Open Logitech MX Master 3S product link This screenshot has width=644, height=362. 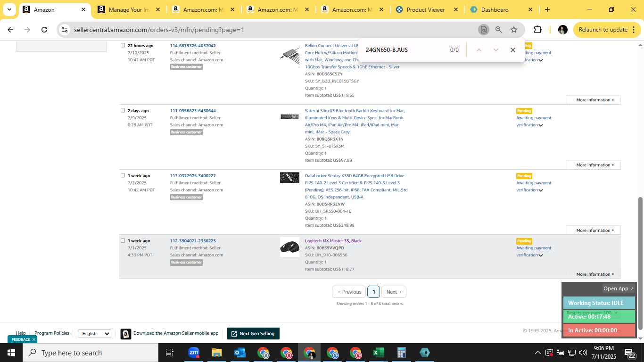pos(333,241)
